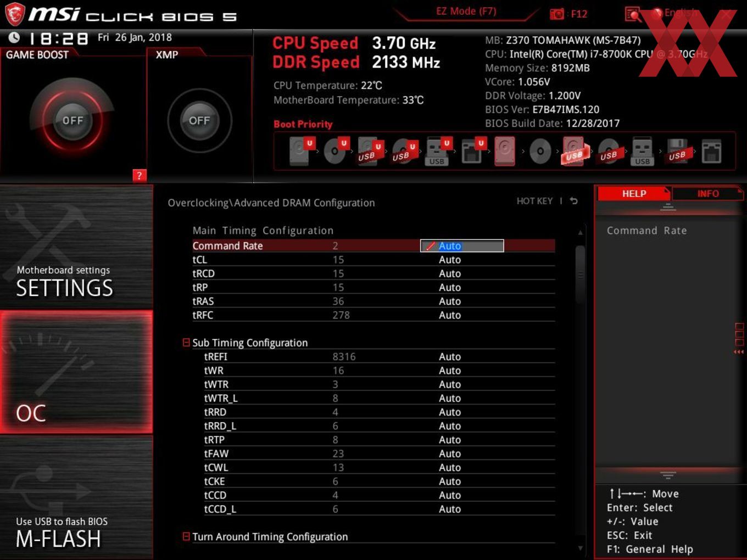Click the scroll up arrow of settings list
Screen dimensions: 747x560
[580, 233]
